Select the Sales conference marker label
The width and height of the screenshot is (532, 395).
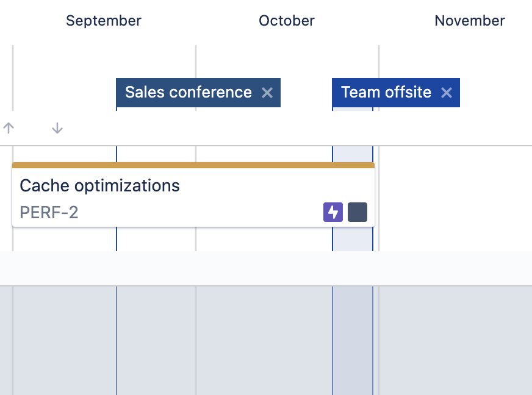pyautogui.click(x=189, y=93)
